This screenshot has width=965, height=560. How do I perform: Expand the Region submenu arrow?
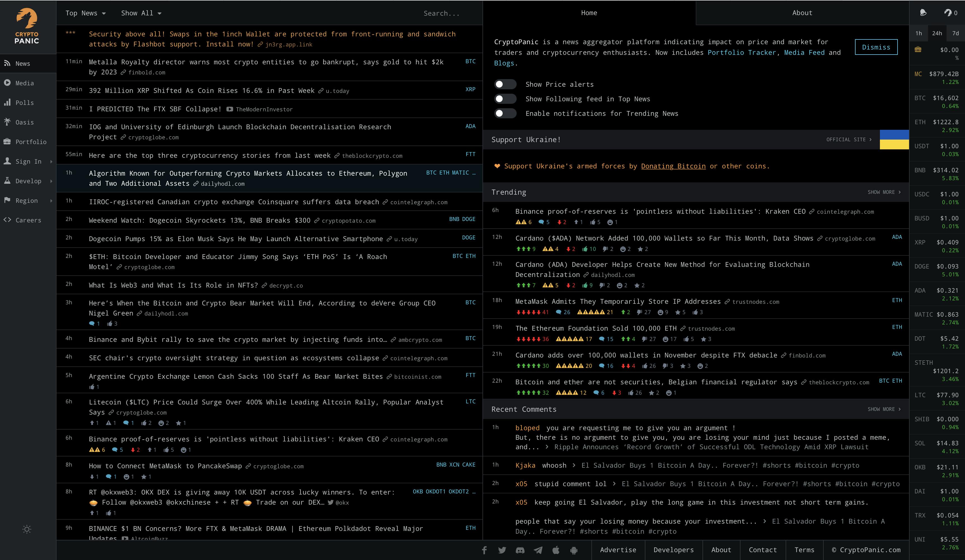click(x=51, y=201)
